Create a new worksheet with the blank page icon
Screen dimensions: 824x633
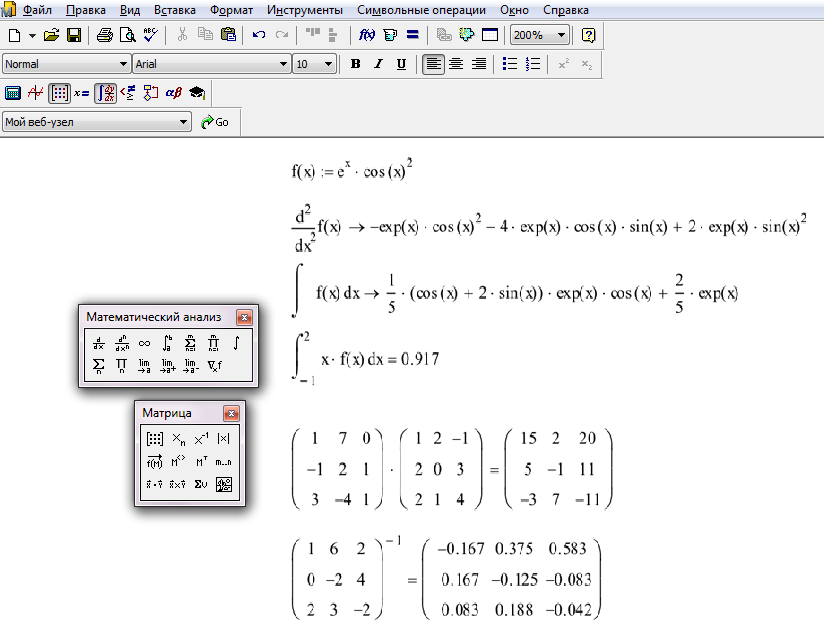(15, 35)
